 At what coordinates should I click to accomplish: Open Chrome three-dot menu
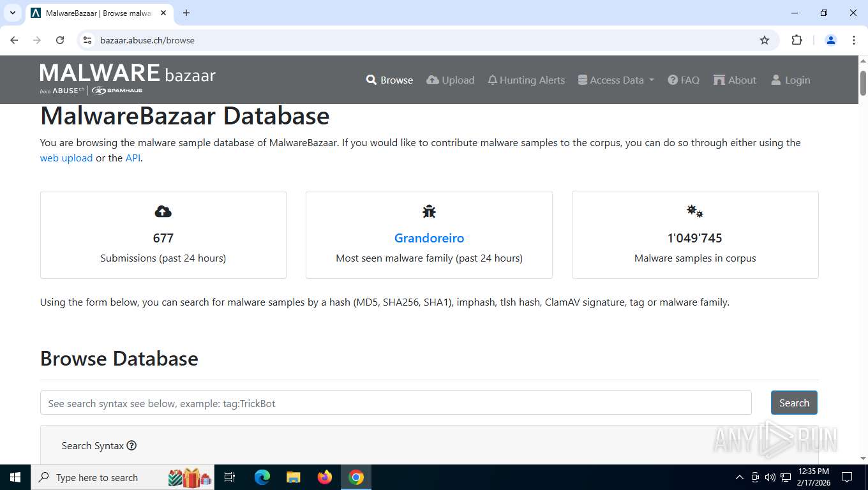click(854, 40)
